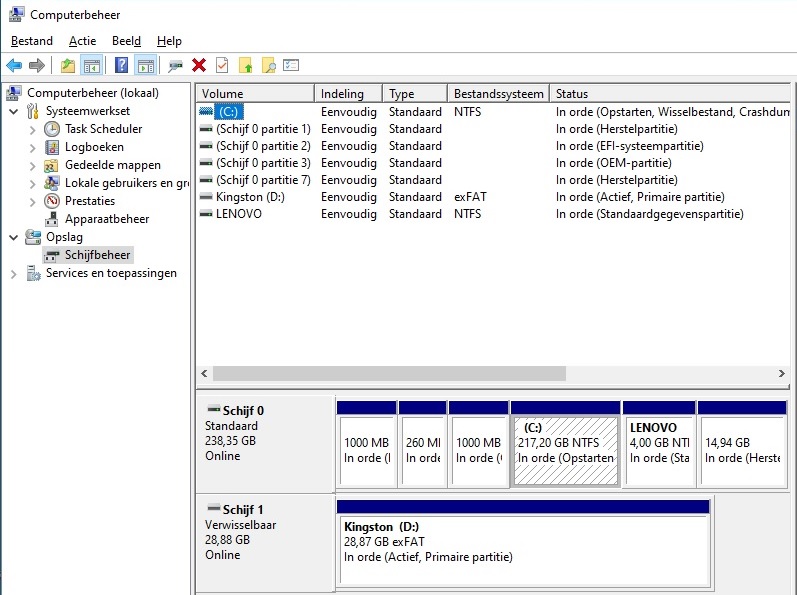Click the horizontal scrollbar right arrow

click(x=782, y=373)
